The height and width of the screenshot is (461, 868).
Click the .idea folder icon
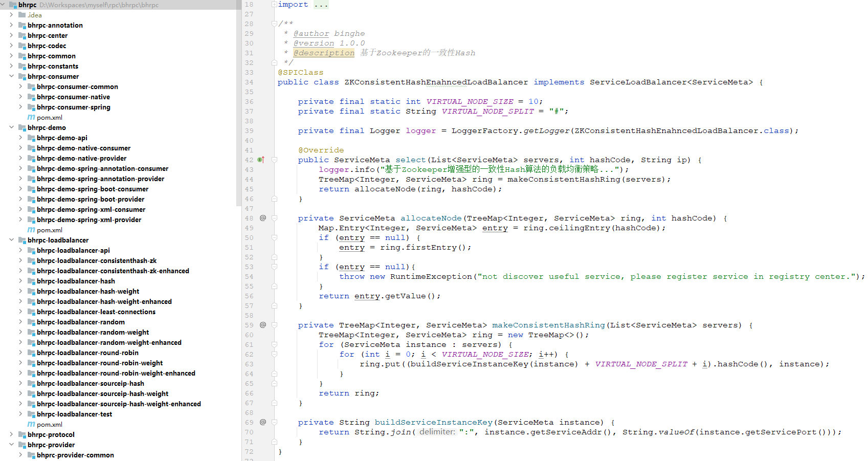tap(22, 15)
